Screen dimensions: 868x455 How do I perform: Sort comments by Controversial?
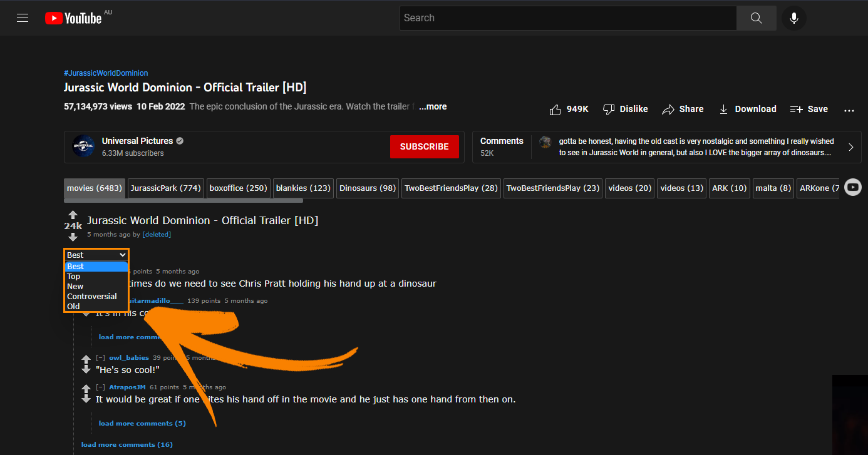96,297
